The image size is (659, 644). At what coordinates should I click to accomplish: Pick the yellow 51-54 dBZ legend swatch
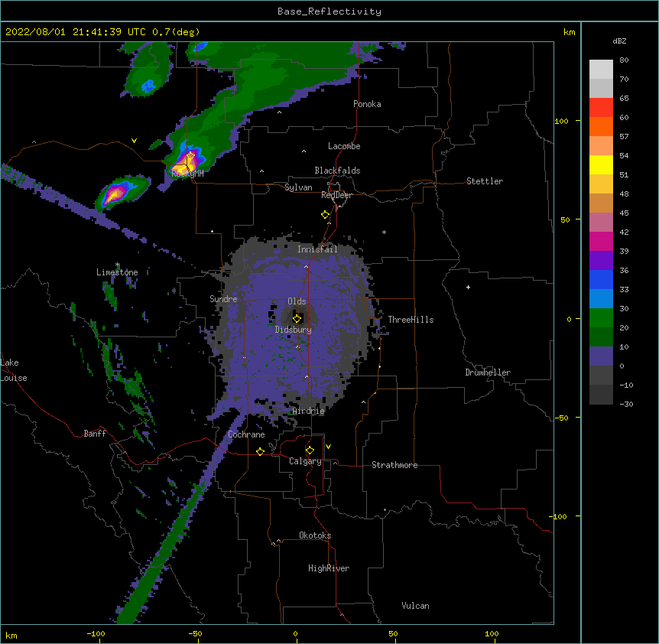(x=601, y=164)
